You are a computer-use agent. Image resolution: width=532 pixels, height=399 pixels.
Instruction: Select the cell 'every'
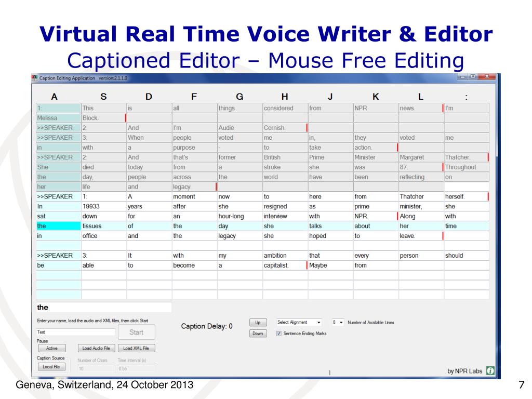(376, 256)
